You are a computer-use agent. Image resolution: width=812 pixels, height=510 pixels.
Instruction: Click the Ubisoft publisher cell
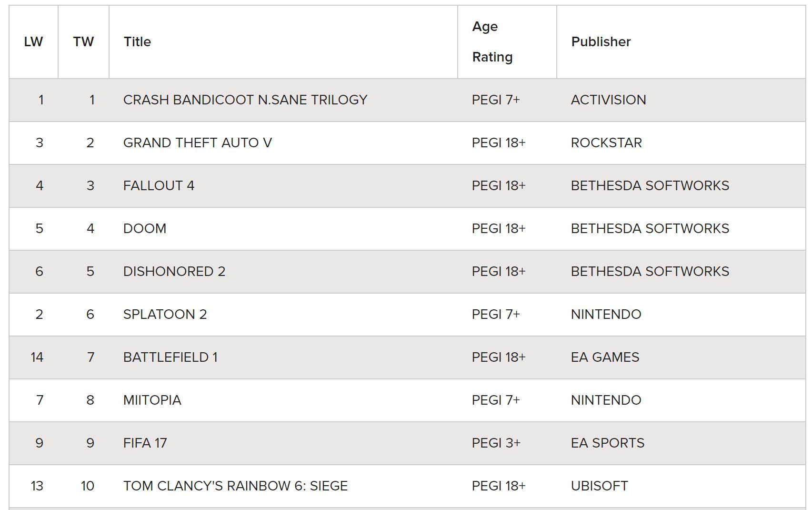click(681, 486)
